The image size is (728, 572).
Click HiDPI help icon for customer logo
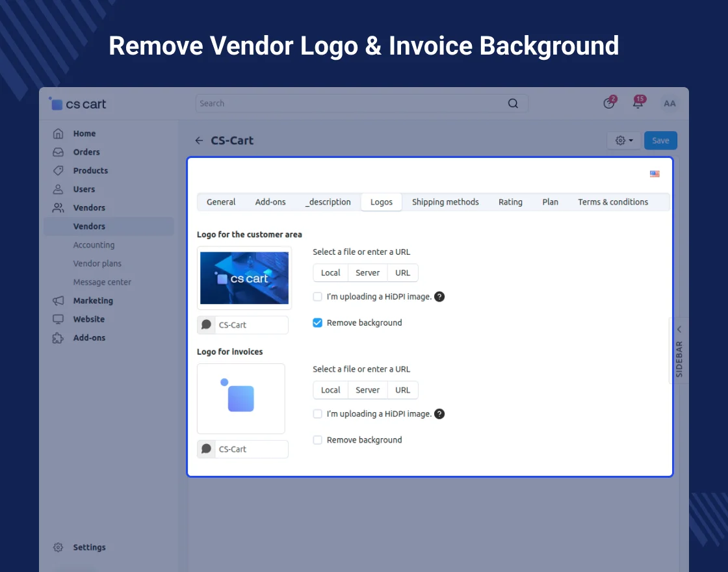[x=439, y=296]
